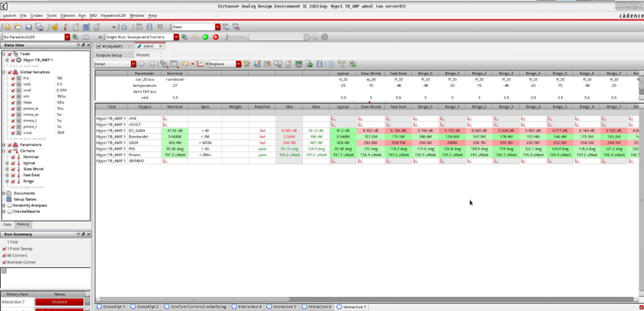
Task: Click the blue edit note icon in results toolbar
Action: click(258, 64)
